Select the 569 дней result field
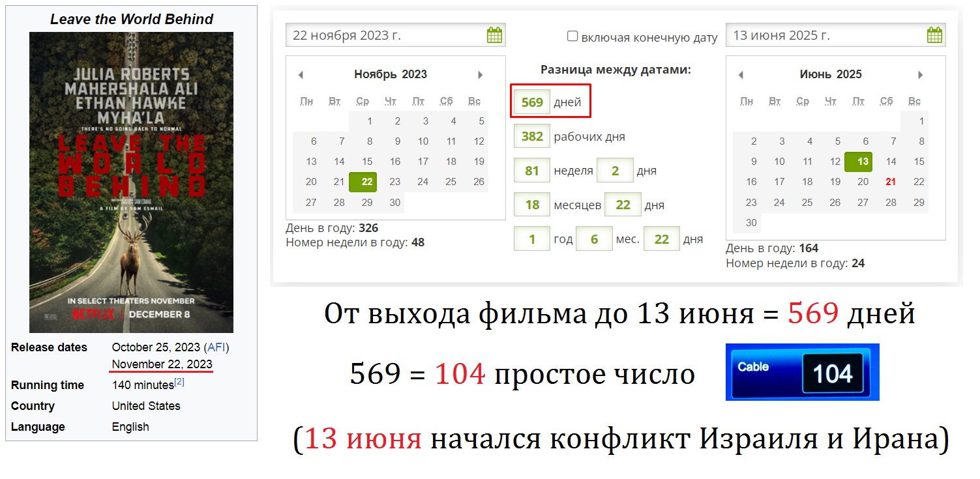Screen dimensions: 980x479 click(x=532, y=102)
